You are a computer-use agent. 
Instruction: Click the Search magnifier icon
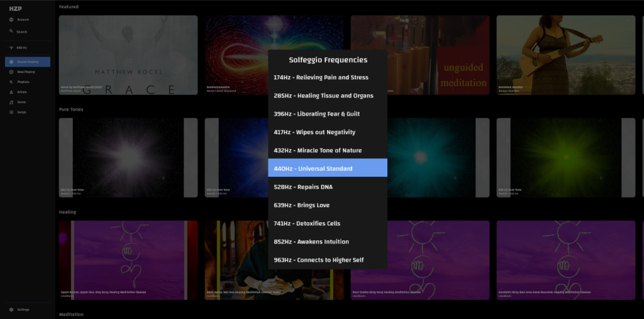click(11, 31)
